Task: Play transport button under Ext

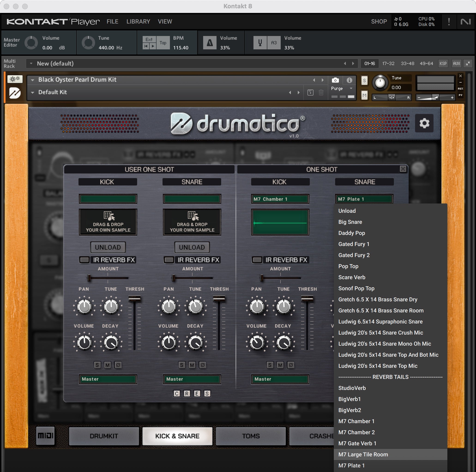Action: (x=153, y=46)
